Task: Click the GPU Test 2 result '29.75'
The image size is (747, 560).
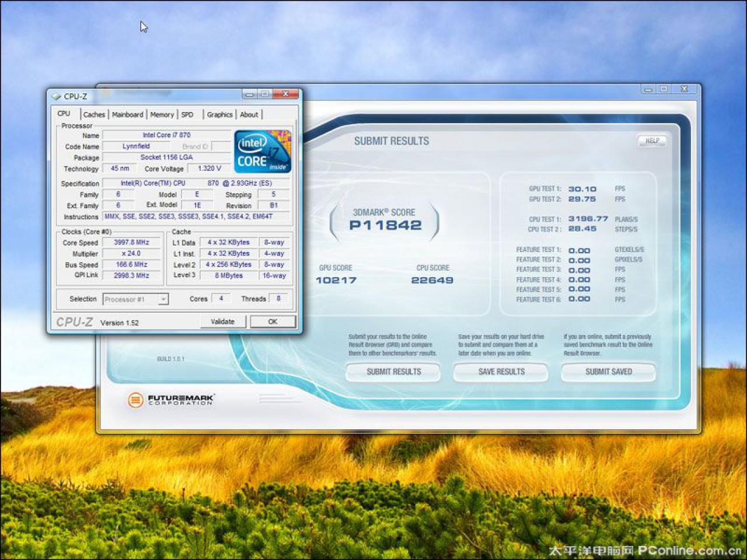Action: 582,199
